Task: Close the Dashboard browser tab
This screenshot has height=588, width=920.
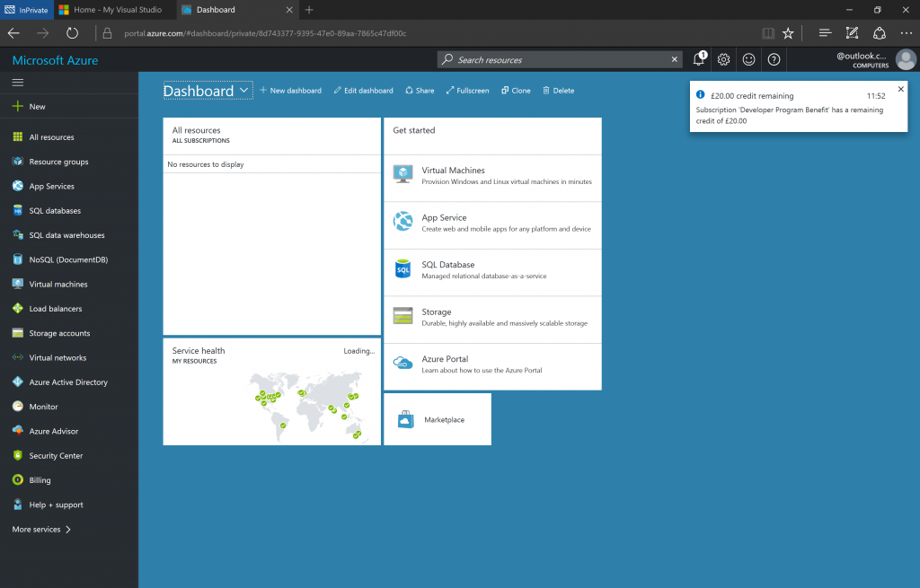Action: tap(289, 10)
